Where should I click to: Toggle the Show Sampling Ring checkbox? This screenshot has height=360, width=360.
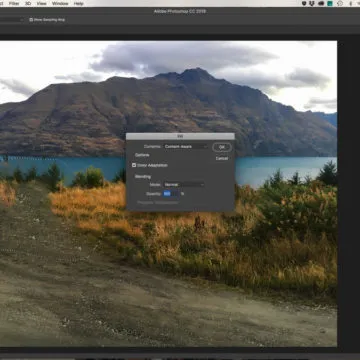(31, 20)
